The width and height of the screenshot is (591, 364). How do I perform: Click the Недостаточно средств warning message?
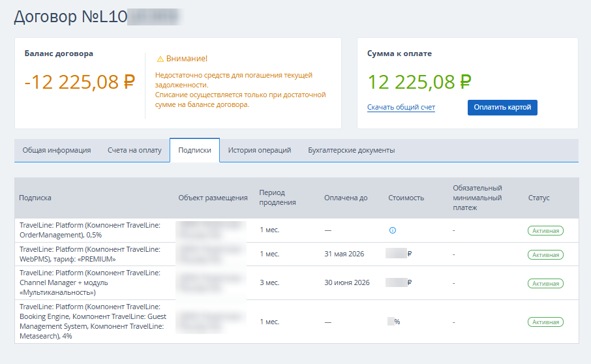pyautogui.click(x=241, y=89)
